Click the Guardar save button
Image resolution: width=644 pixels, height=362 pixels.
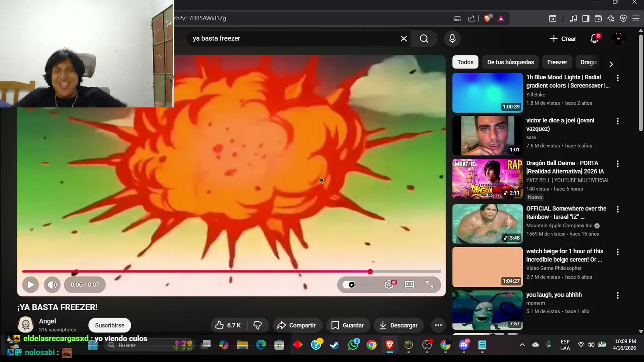coord(347,325)
